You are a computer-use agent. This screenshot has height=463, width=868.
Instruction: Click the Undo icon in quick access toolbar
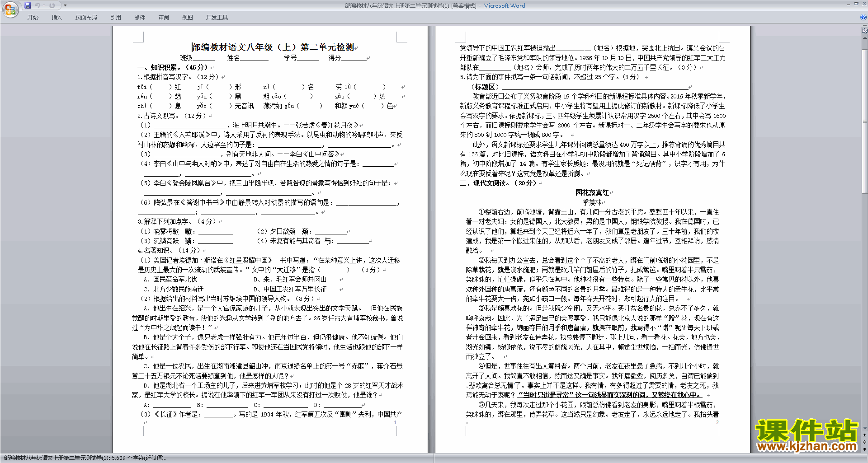pyautogui.click(x=38, y=5)
